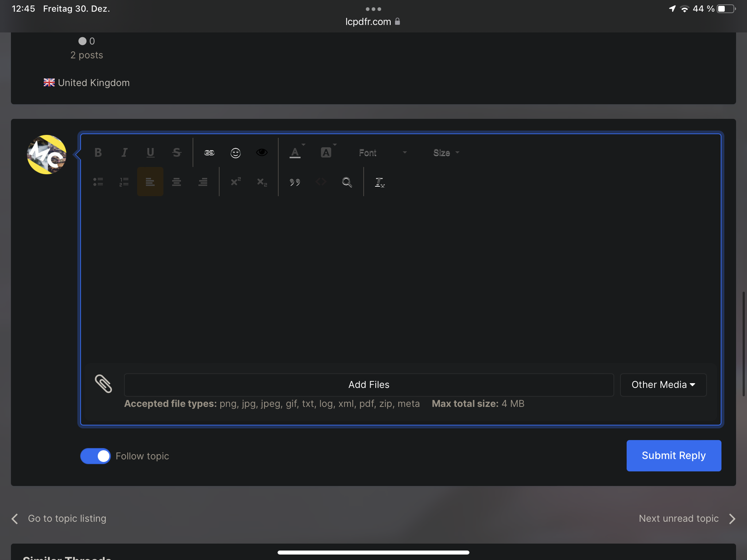Expand the Other Media menu
This screenshot has height=560, width=747.
[663, 385]
